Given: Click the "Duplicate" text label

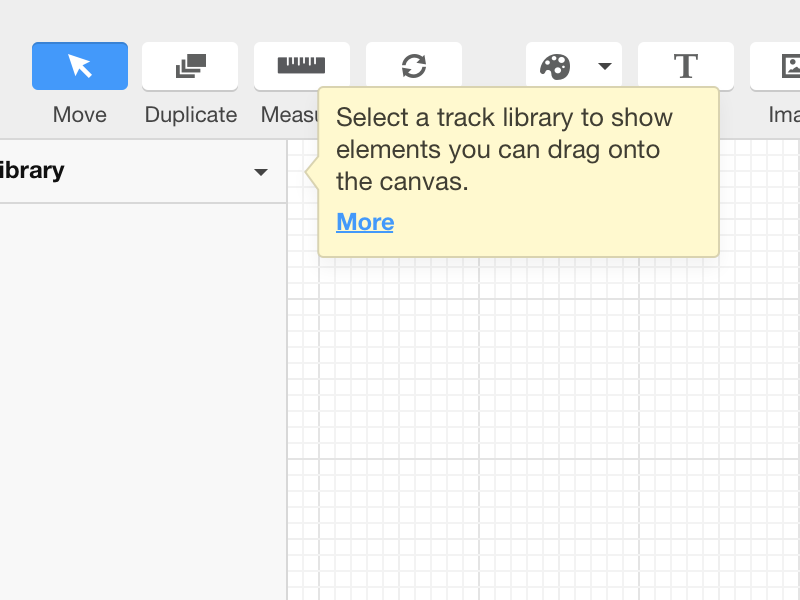Looking at the screenshot, I should click(x=191, y=115).
